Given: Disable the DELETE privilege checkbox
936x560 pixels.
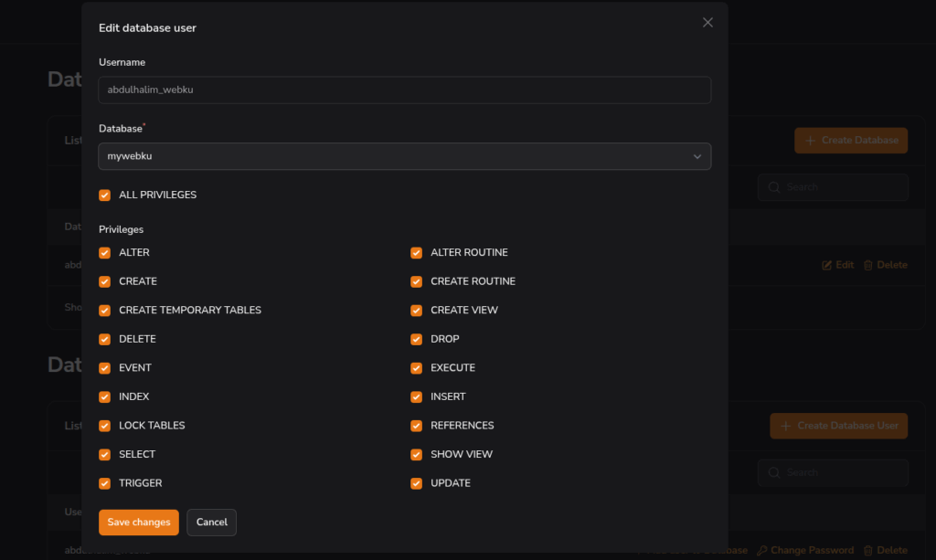Looking at the screenshot, I should click(105, 339).
